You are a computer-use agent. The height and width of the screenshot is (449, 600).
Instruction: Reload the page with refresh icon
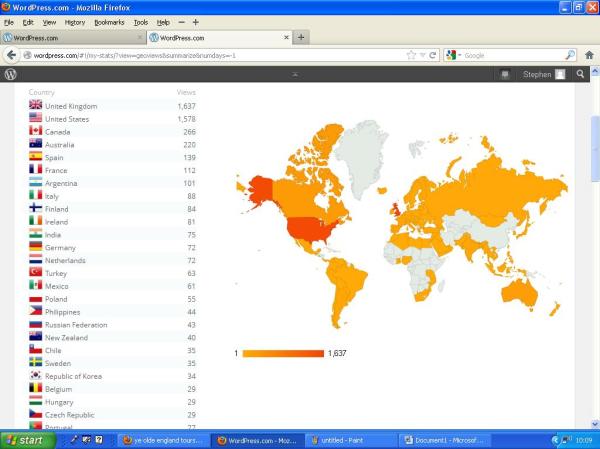(433, 56)
